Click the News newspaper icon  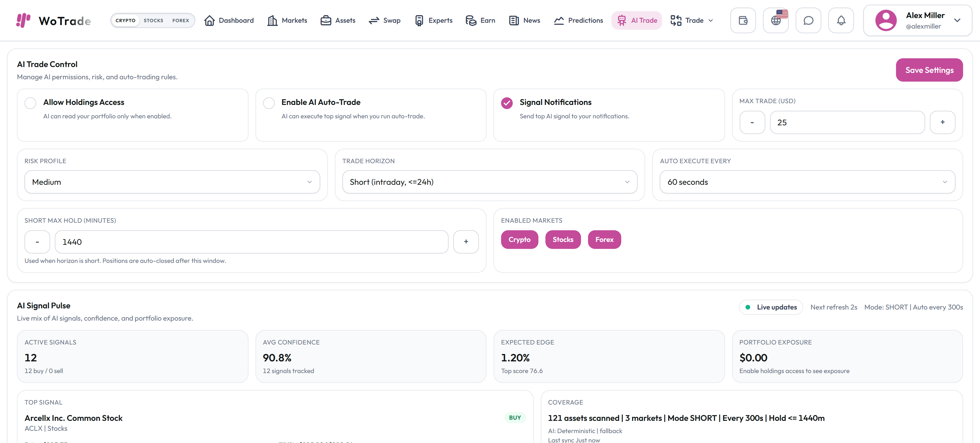coord(514,20)
